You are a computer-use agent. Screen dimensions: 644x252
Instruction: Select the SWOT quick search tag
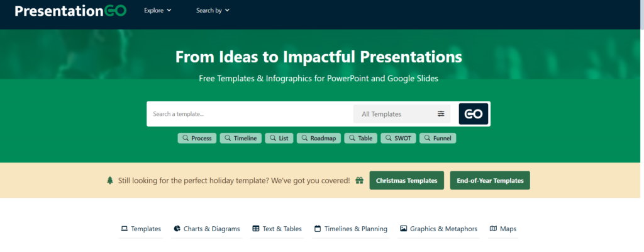coord(398,139)
